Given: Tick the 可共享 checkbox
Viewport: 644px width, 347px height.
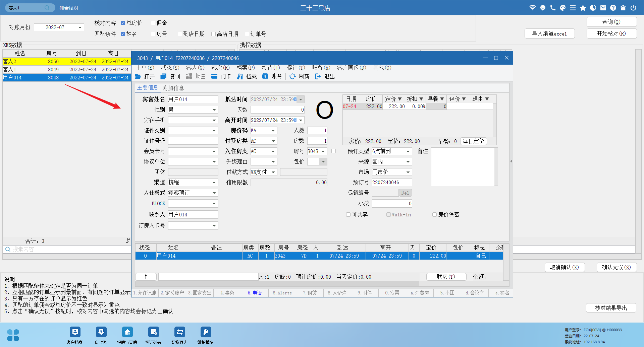Looking at the screenshot, I should [348, 214].
